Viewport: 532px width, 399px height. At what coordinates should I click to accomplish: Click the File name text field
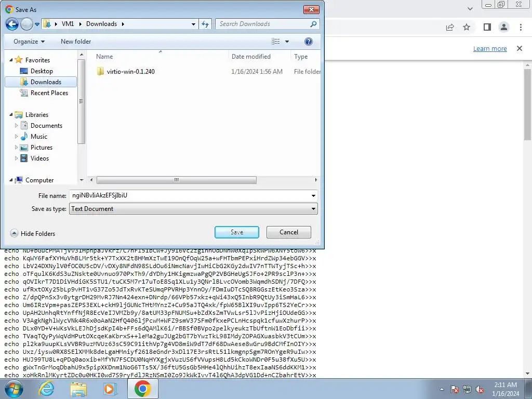[x=189, y=195]
